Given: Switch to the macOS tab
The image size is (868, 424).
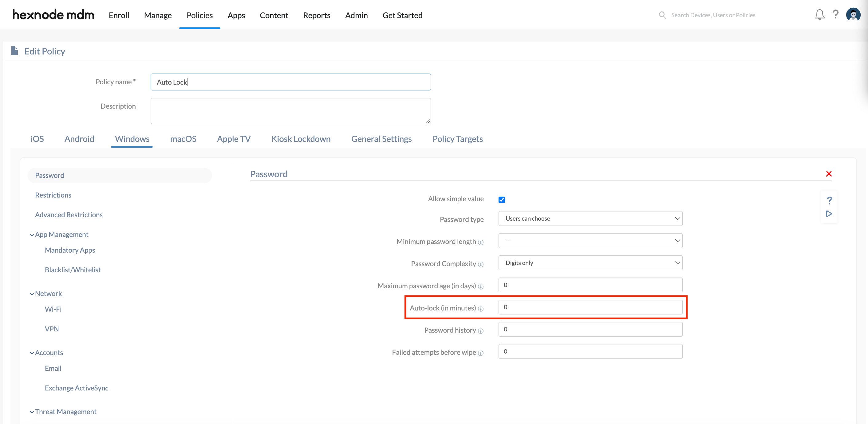Looking at the screenshot, I should 183,139.
